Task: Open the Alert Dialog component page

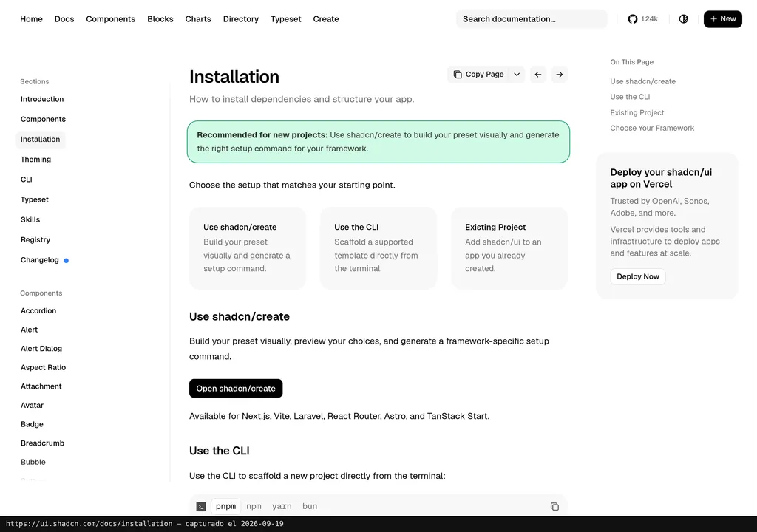Action: pyautogui.click(x=41, y=349)
